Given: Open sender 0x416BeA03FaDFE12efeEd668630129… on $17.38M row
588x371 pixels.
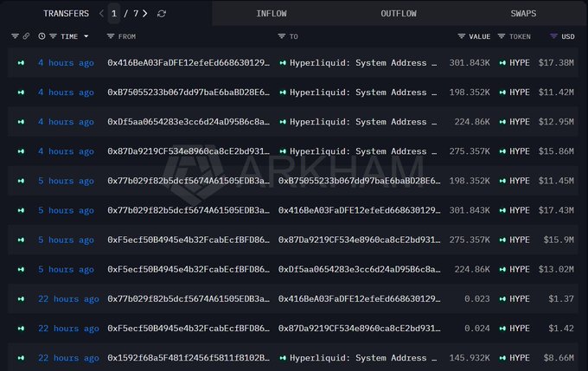Looking at the screenshot, I should pos(189,62).
